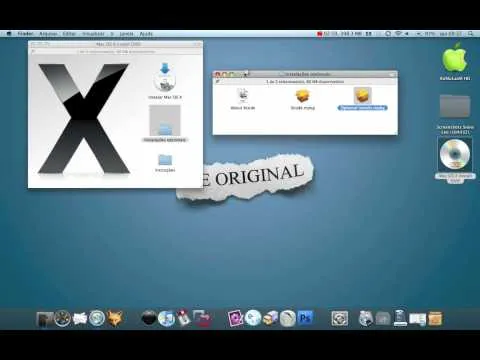Image resolution: width=480 pixels, height=360 pixels.
Task: Click Instalações opcionais window title bar
Action: tap(305, 74)
